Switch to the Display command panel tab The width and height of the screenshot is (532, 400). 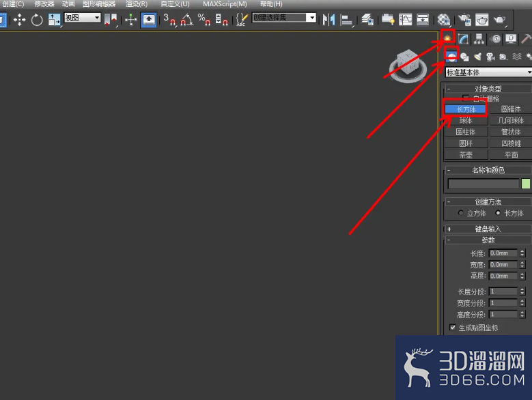[511, 39]
